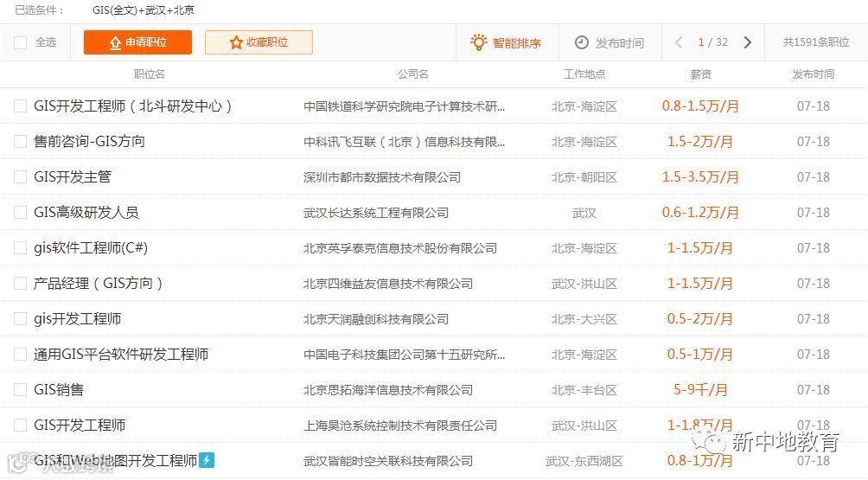This screenshot has width=868, height=480.
Task: Check the box for GIS开发工程师（北斗研发中心）
Action: [x=21, y=106]
